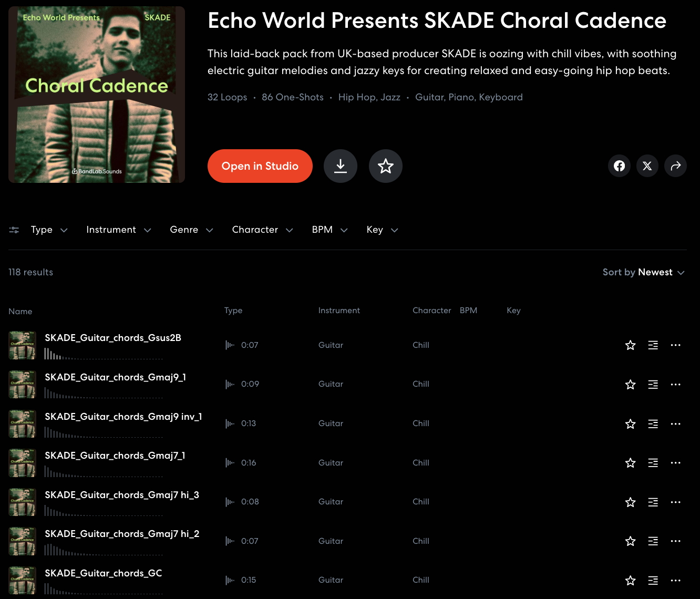Image resolution: width=700 pixels, height=599 pixels.
Task: Share the pack on Facebook
Action: tap(620, 166)
